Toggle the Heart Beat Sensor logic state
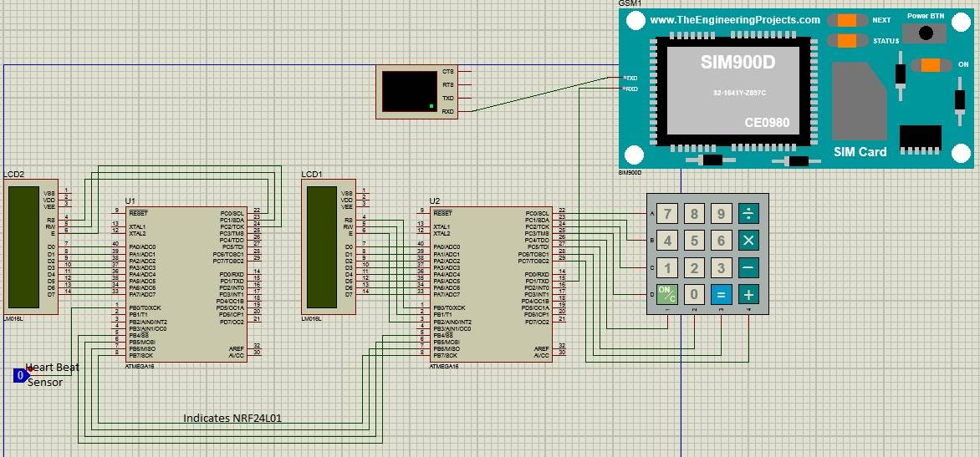The image size is (980, 457). [20, 375]
